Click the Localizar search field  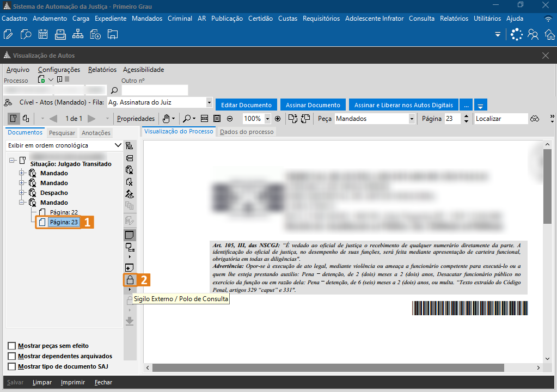[x=501, y=119]
